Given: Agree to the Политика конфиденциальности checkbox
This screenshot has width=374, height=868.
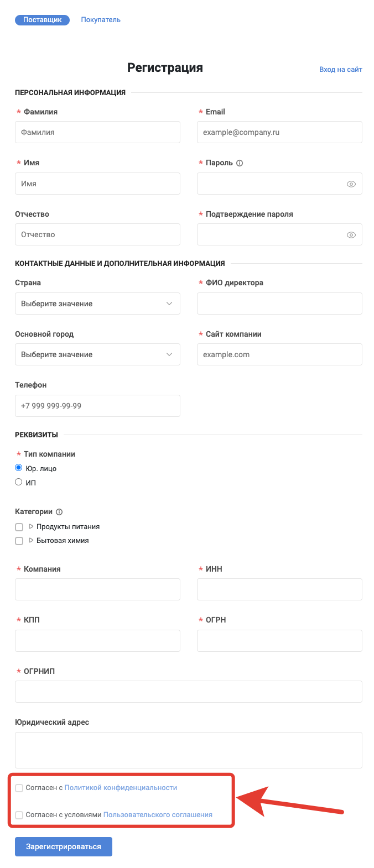Looking at the screenshot, I should pyautogui.click(x=19, y=788).
